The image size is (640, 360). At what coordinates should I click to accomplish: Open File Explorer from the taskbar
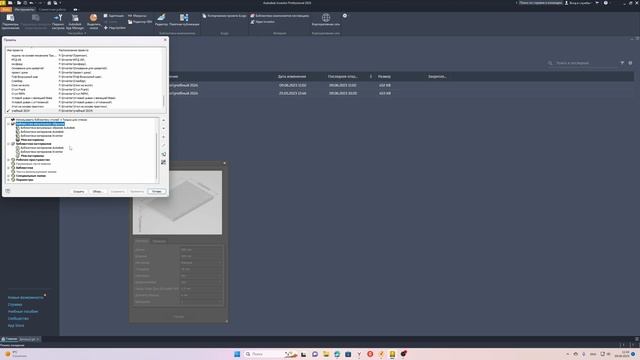pos(326,354)
